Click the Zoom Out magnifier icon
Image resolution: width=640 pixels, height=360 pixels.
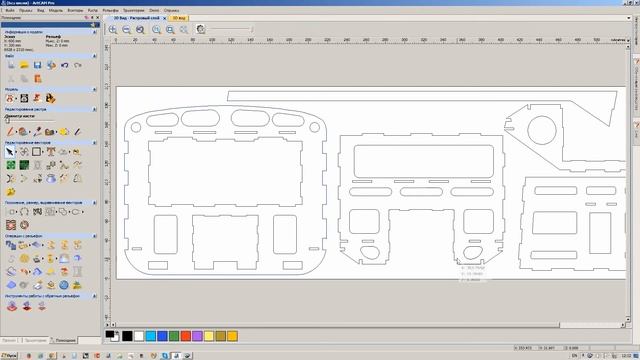coord(126,29)
